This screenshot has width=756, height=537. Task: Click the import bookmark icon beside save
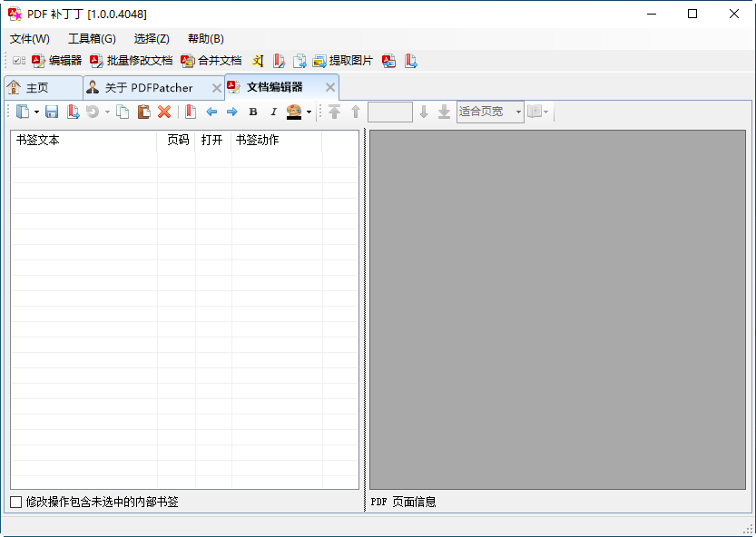pos(73,112)
